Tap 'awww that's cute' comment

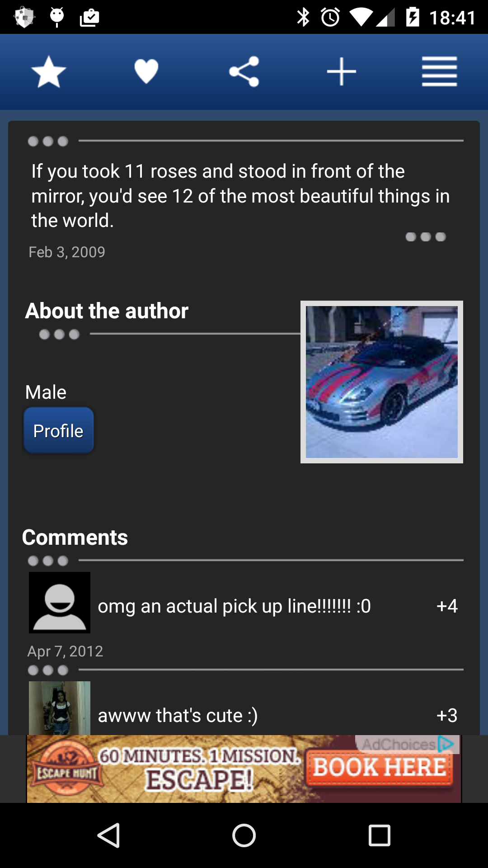pyautogui.click(x=178, y=715)
